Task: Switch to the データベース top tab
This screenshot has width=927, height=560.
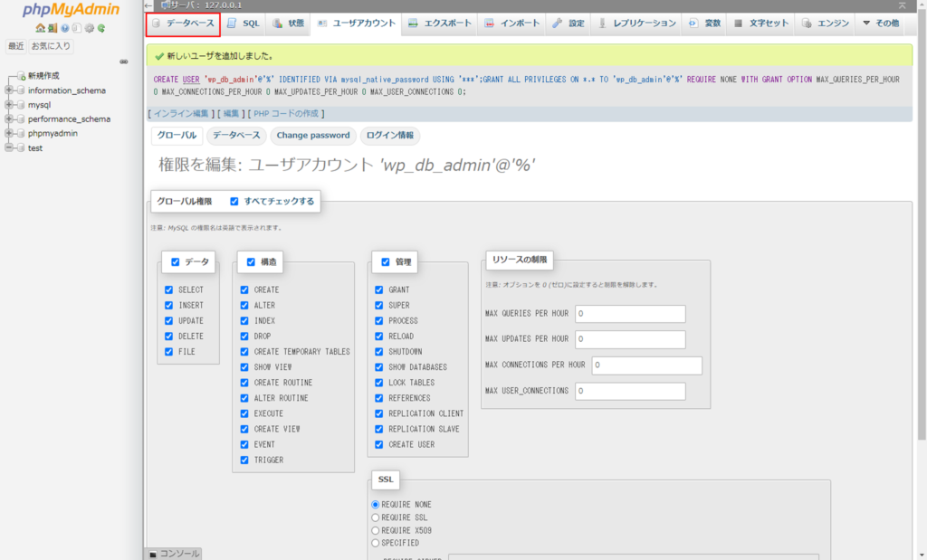Action: point(183,23)
